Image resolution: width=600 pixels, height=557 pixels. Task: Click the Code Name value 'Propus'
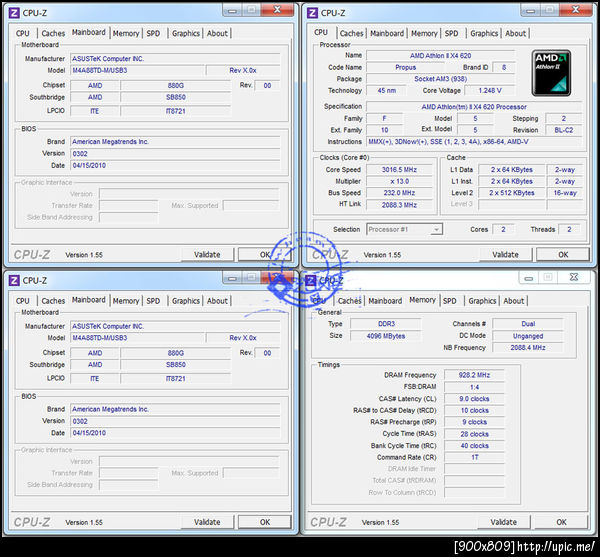(406, 67)
